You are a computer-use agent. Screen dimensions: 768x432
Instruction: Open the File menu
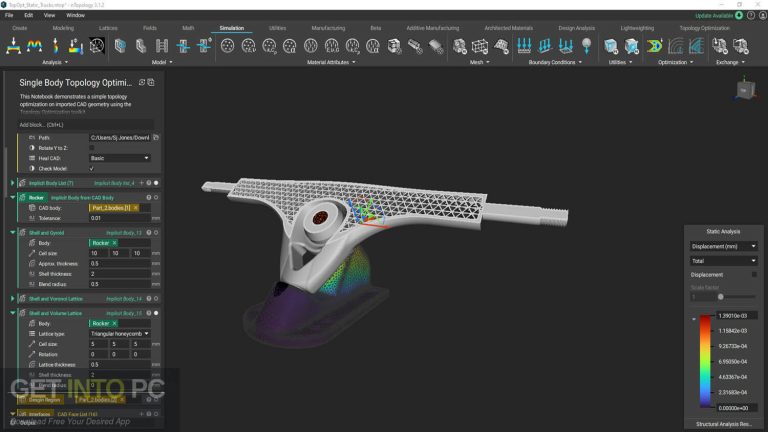tap(9, 15)
